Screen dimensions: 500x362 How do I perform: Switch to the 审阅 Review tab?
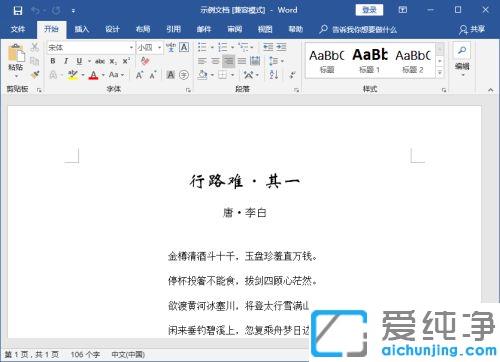point(235,29)
